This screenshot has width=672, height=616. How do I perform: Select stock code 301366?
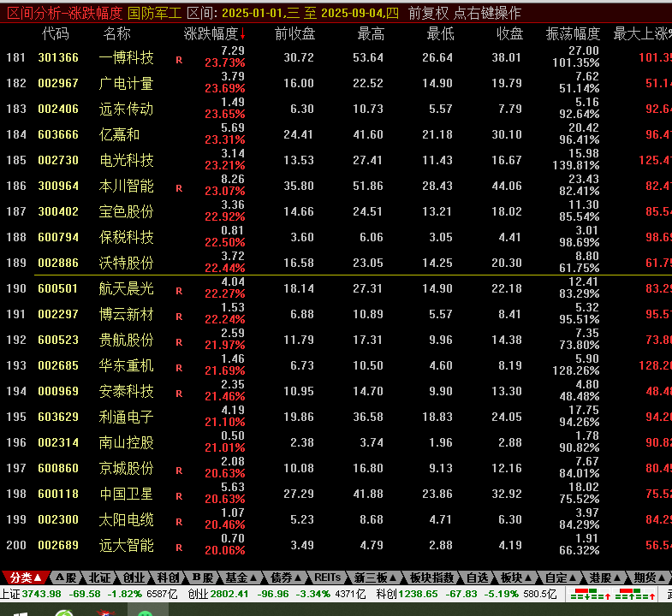[x=58, y=57]
